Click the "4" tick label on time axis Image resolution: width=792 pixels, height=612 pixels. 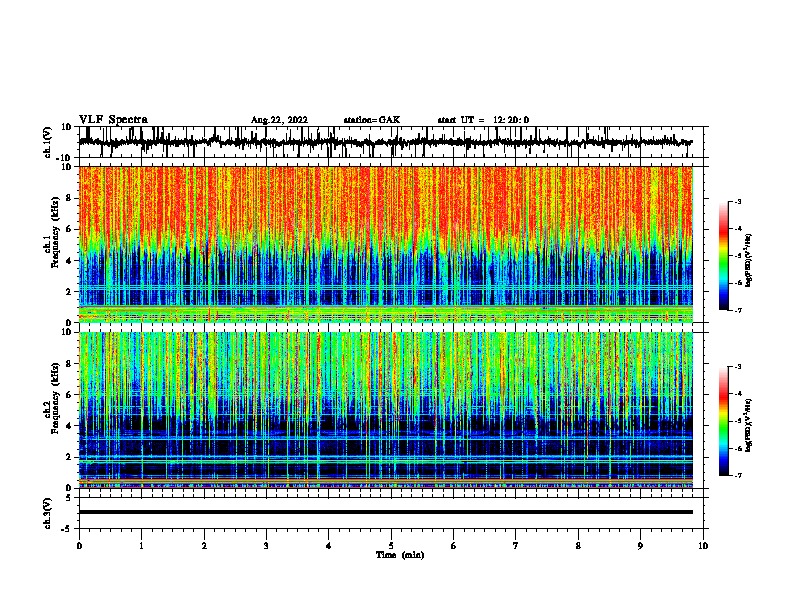point(329,546)
